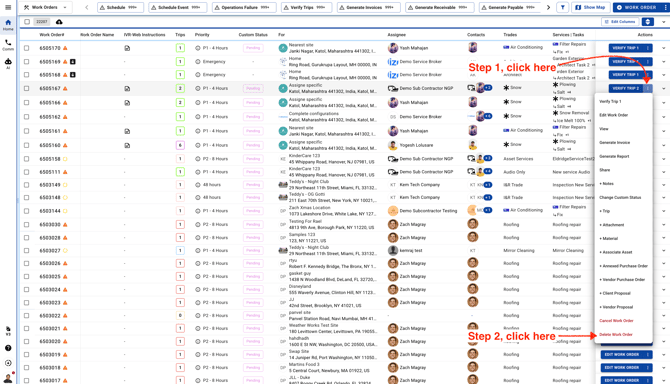
Task: Click the 22207 record count badge
Action: [x=41, y=22]
